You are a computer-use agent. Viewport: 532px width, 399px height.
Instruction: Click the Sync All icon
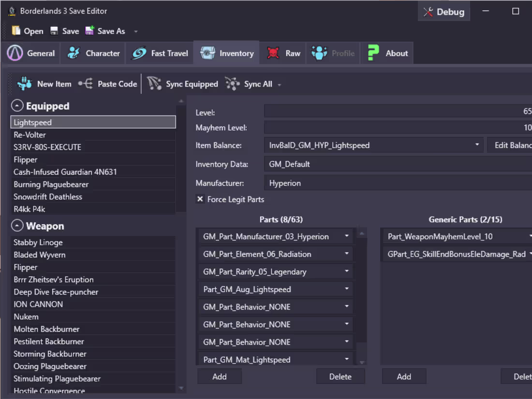click(x=233, y=84)
